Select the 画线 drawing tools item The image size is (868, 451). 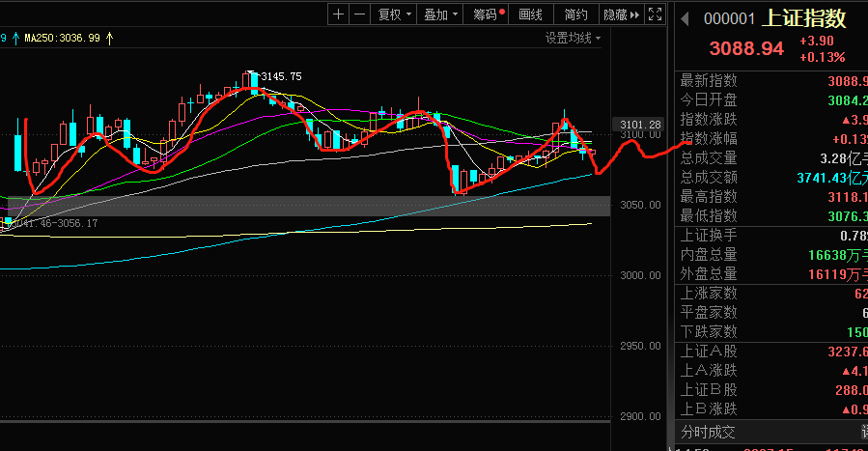[531, 14]
